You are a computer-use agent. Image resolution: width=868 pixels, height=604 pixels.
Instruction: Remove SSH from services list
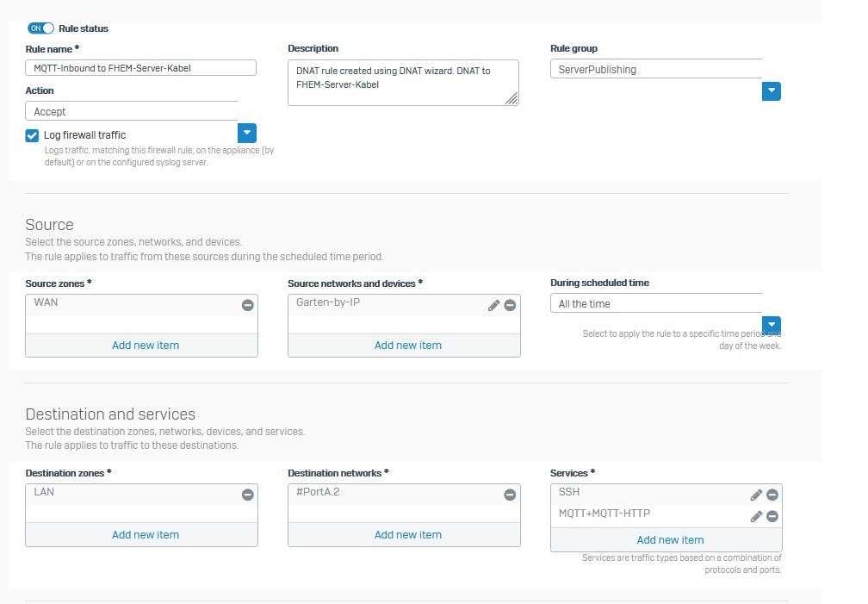[x=772, y=495]
